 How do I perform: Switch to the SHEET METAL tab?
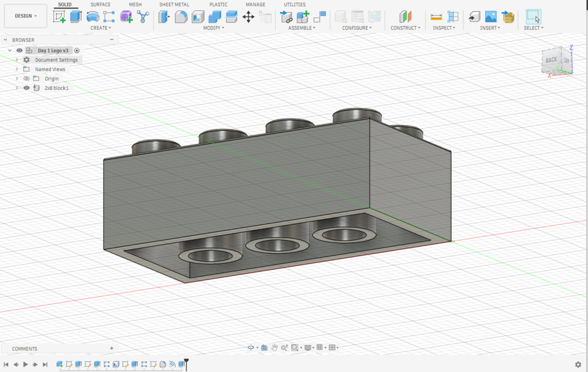[174, 5]
